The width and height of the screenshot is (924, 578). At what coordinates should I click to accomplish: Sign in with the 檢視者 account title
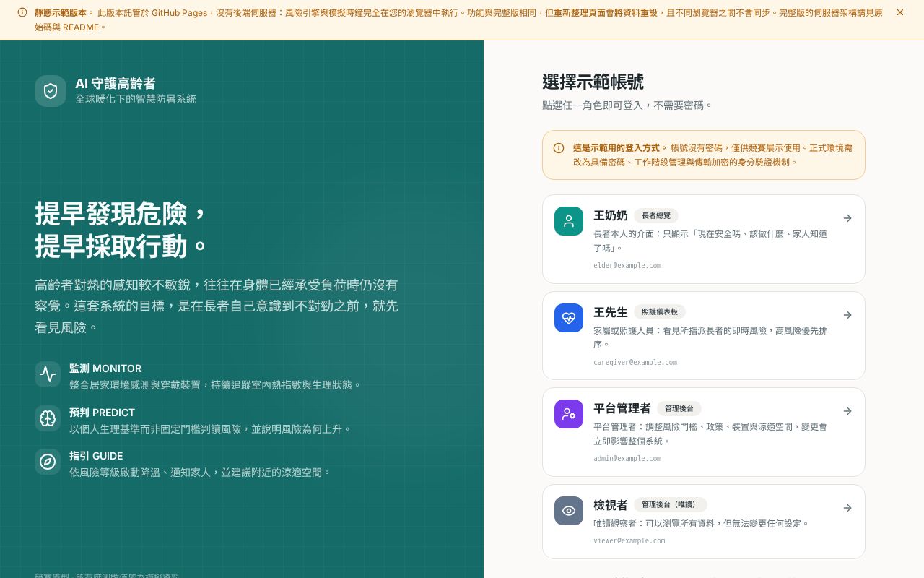point(611,505)
